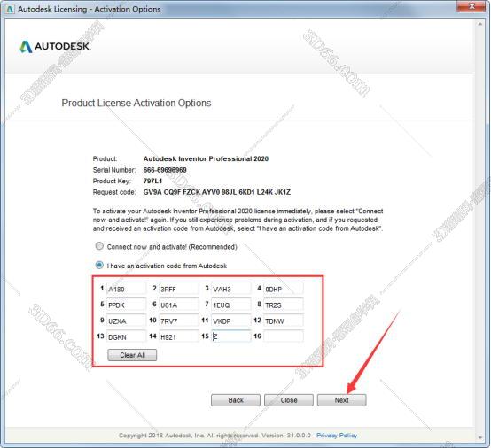This screenshot has height=448, width=491.
Task: Click the scrollbar up arrow
Action: click(480, 24)
